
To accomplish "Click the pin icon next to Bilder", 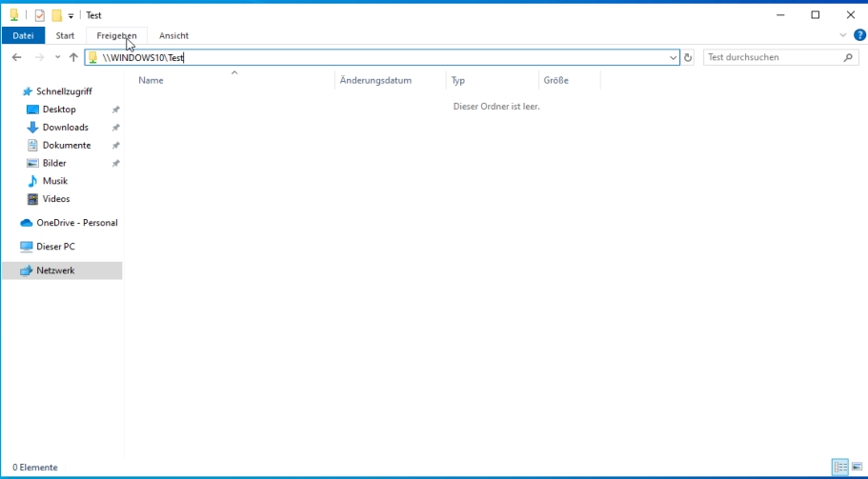I will (x=115, y=163).
